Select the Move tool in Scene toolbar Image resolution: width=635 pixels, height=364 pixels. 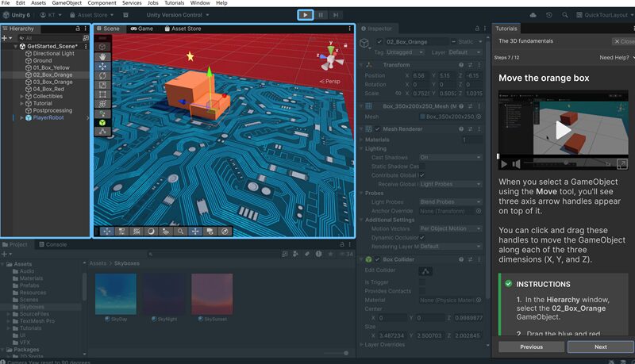102,66
